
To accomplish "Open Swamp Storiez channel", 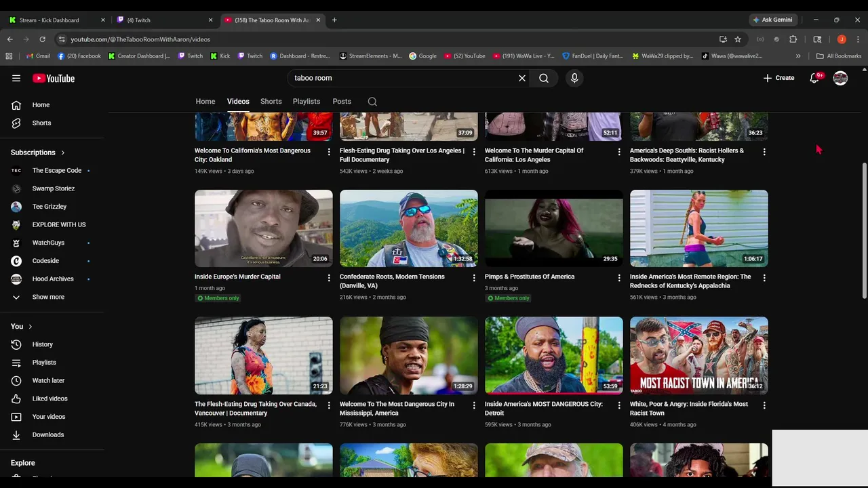I will [52, 188].
